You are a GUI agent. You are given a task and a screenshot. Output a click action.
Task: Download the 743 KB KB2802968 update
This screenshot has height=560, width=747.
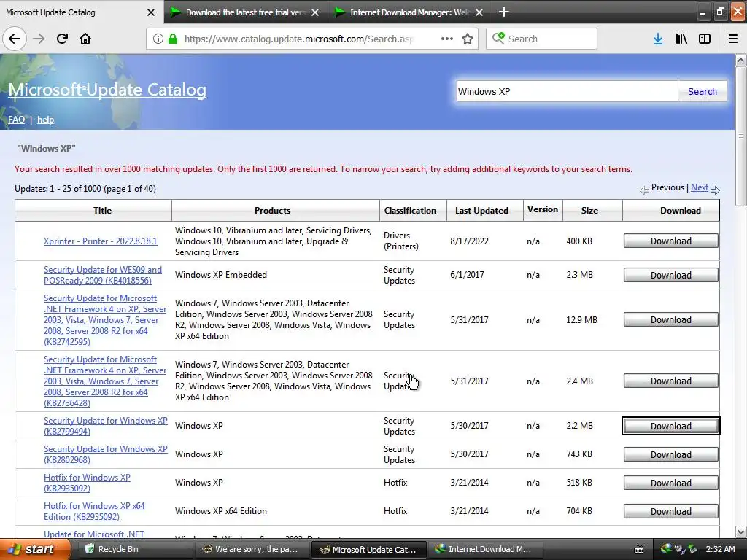click(671, 454)
